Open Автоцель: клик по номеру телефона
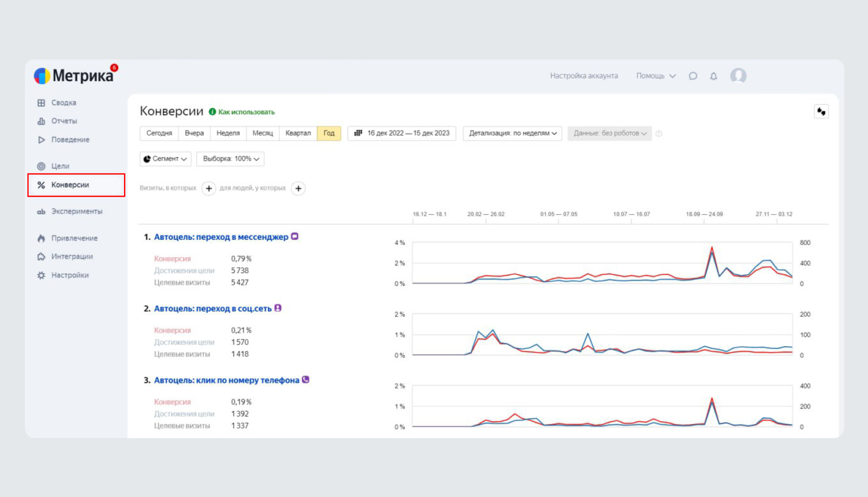The height and width of the screenshot is (497, 868). (x=226, y=380)
